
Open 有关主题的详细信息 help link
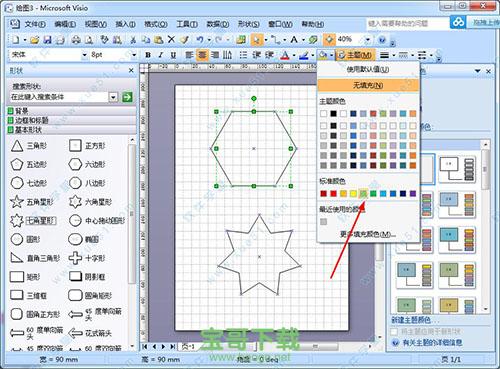tap(432, 343)
